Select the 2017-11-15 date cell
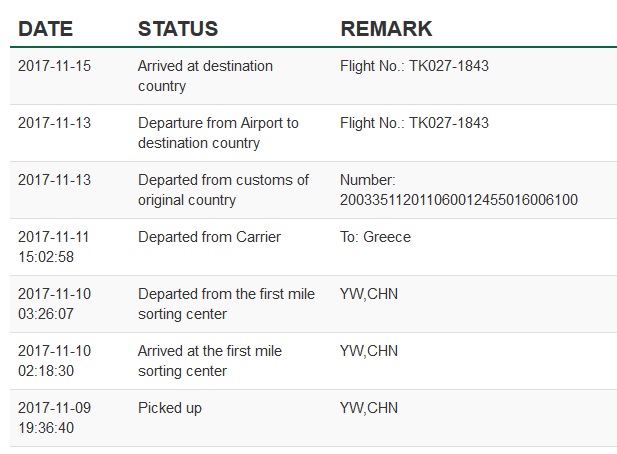Viewport: 617px width, 454px height. (54, 66)
